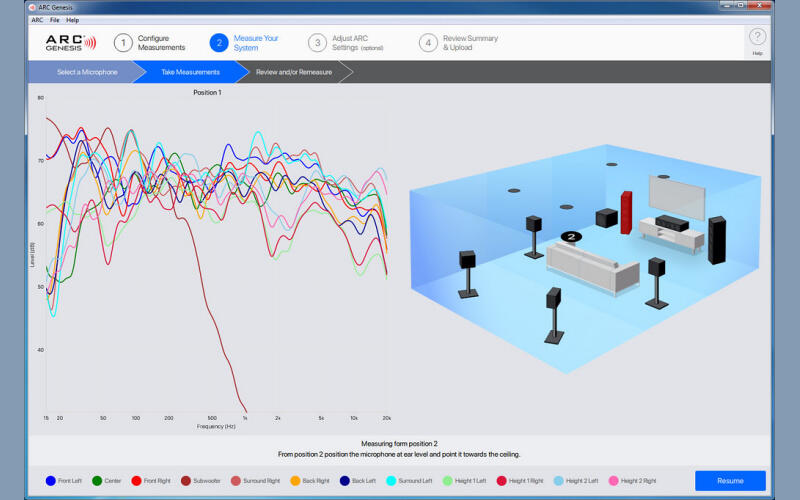Toggle the Front Left curve legend dot
This screenshot has width=800, height=500.
point(51,481)
